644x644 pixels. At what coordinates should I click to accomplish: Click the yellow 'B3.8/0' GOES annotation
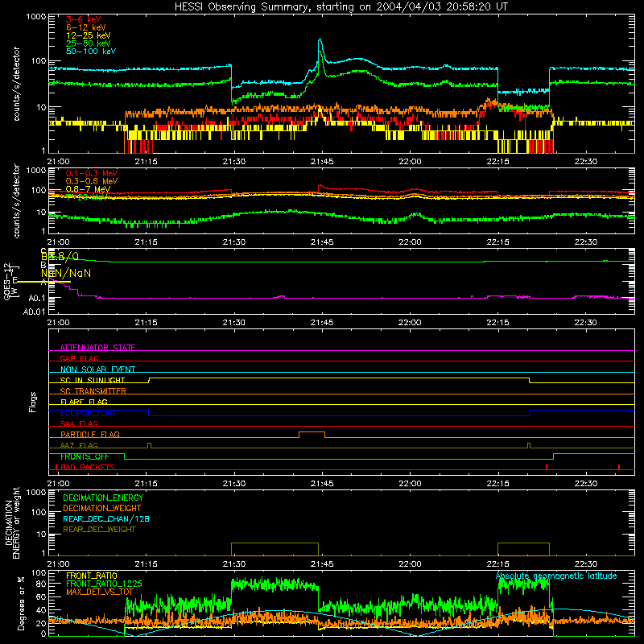tap(60, 257)
